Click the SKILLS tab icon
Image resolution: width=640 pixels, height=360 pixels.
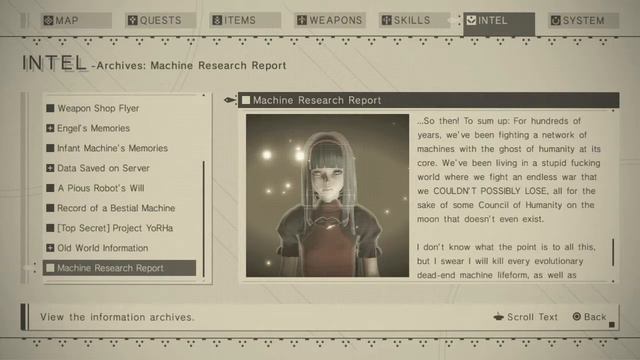pos(386,20)
